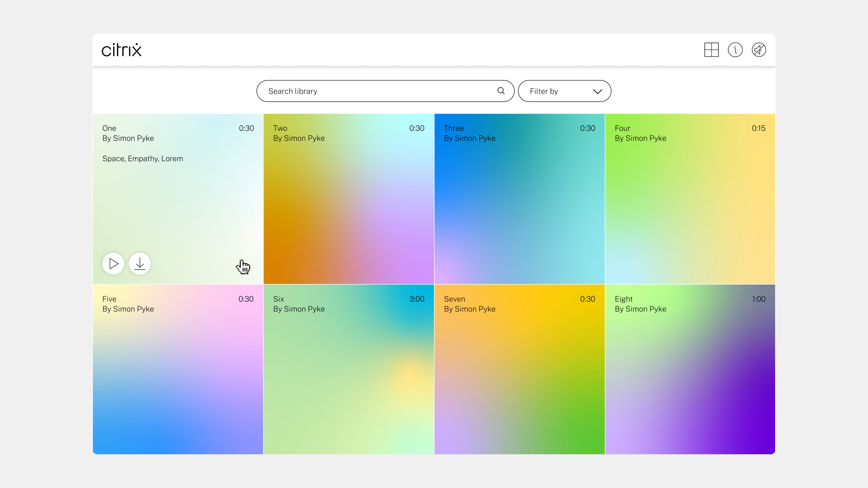The width and height of the screenshot is (868, 488).
Task: Expand filter options with chevron arrow
Action: (x=597, y=91)
